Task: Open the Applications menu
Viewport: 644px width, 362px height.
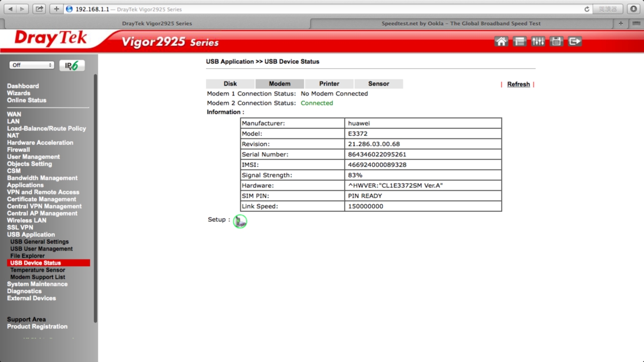Action: 25,185
